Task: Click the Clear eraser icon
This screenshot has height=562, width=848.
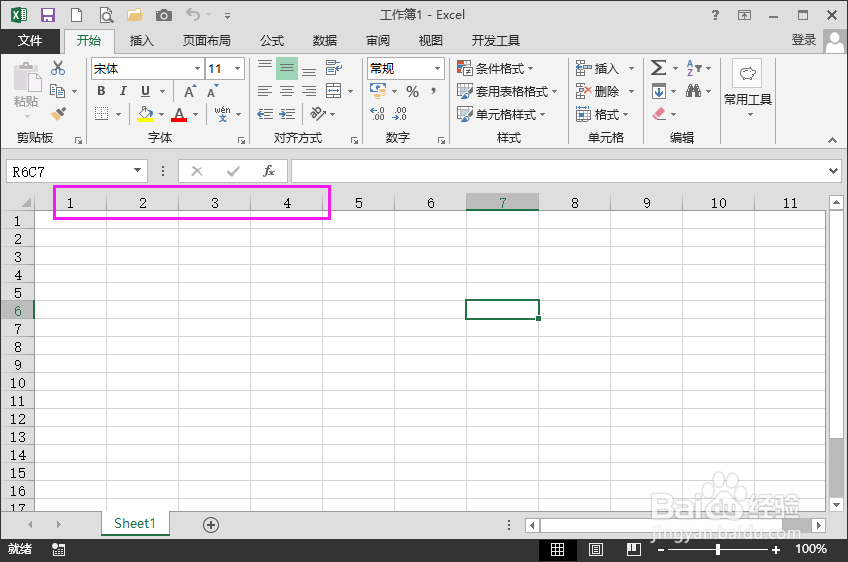Action: pyautogui.click(x=659, y=114)
